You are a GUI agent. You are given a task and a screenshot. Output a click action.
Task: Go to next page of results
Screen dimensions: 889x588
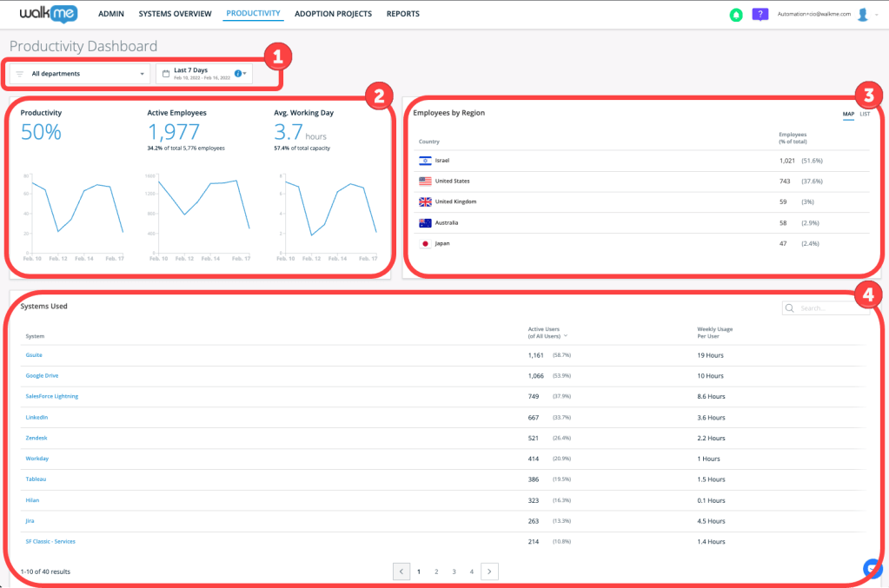490,571
